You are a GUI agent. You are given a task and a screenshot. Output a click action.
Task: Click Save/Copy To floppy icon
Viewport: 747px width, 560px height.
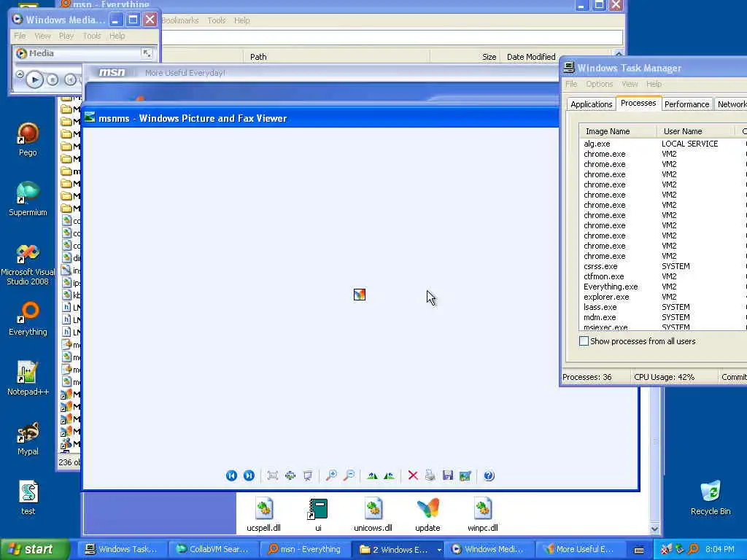click(x=448, y=475)
